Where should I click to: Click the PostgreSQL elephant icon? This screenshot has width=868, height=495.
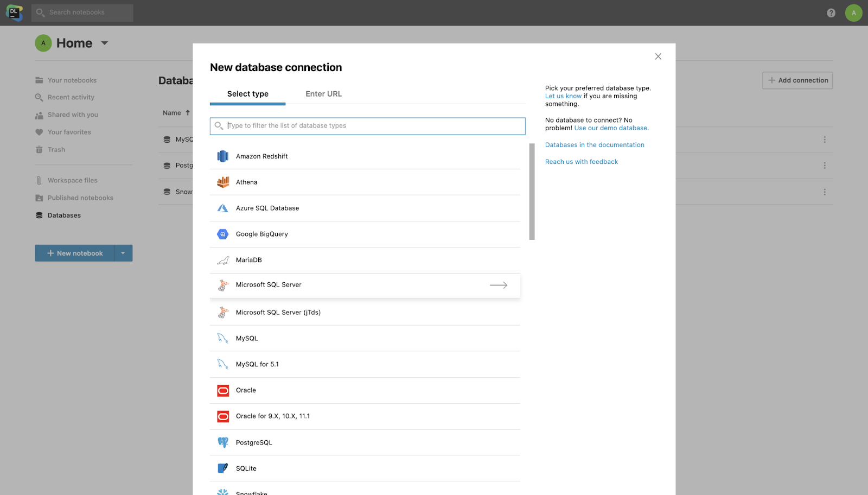(222, 443)
